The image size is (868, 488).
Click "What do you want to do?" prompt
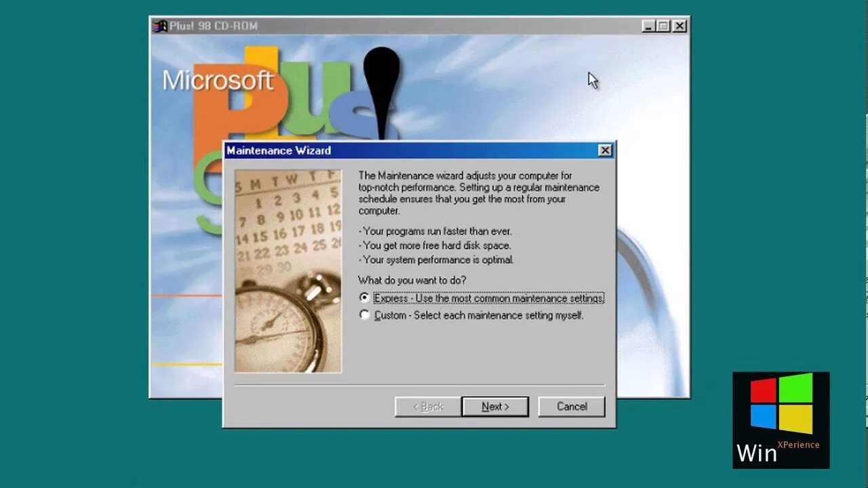tap(412, 280)
